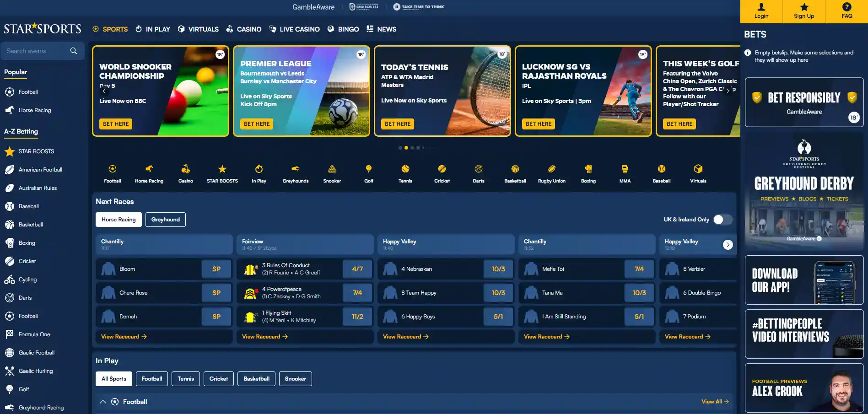Open the Horse Racing shortcut icon
Image resolution: width=868 pixels, height=414 pixels.
149,169
